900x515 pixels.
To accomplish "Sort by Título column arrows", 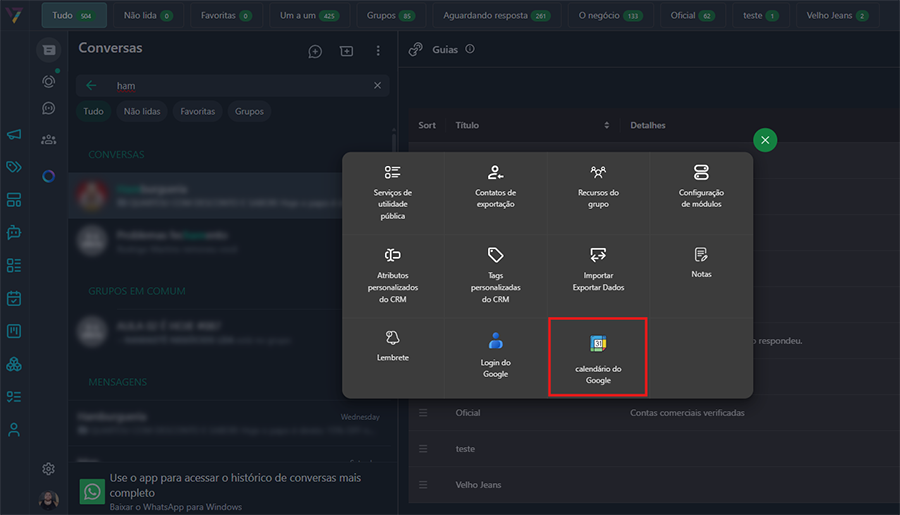I will 607,125.
